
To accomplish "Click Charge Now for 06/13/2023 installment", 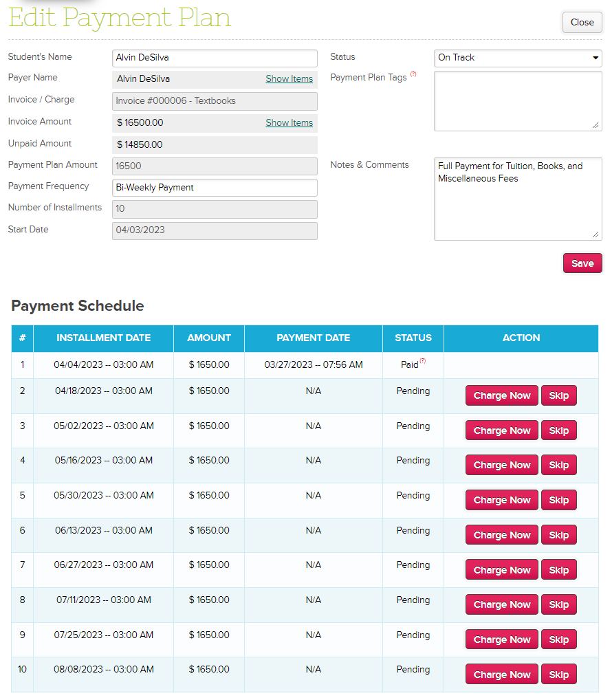I will click(501, 535).
